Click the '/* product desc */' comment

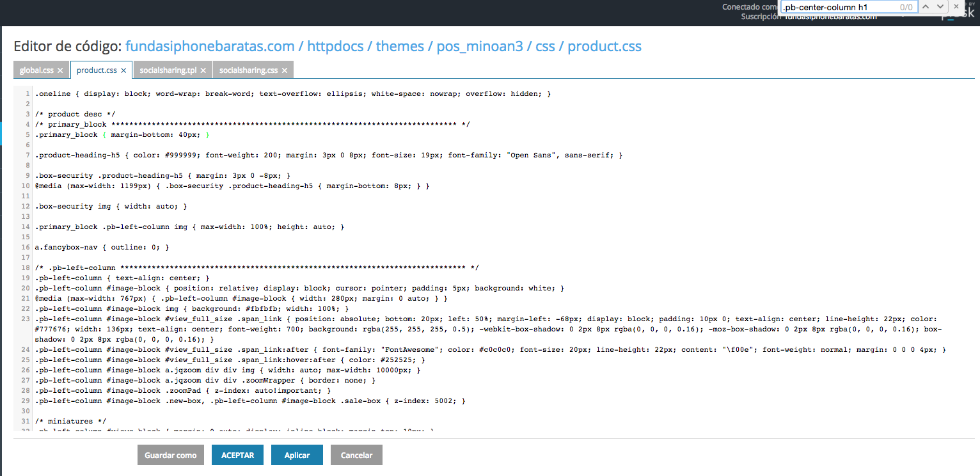(x=75, y=114)
